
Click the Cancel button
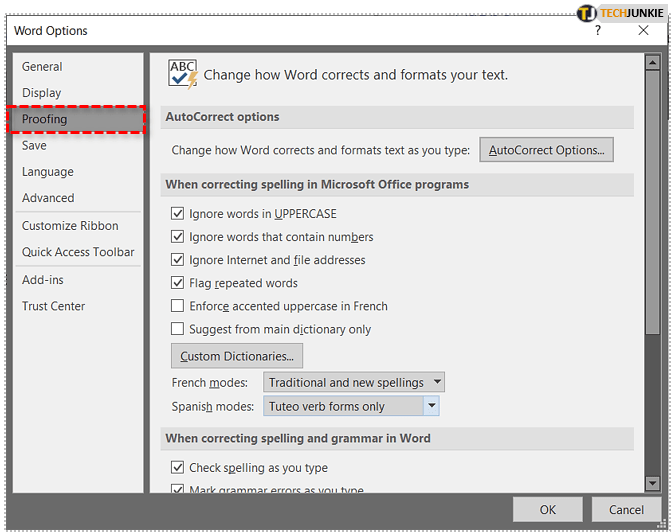[x=626, y=510]
